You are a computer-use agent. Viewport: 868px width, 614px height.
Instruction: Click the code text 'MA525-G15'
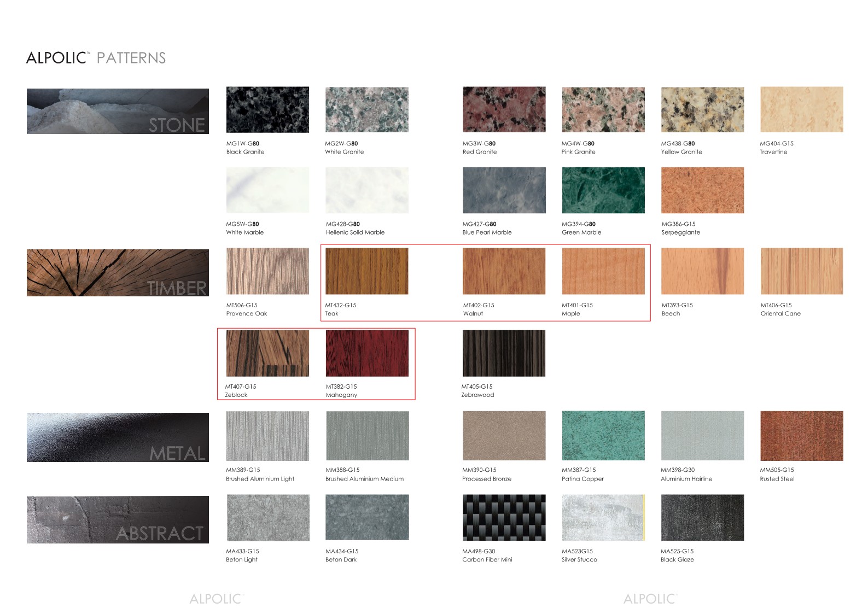pos(677,551)
